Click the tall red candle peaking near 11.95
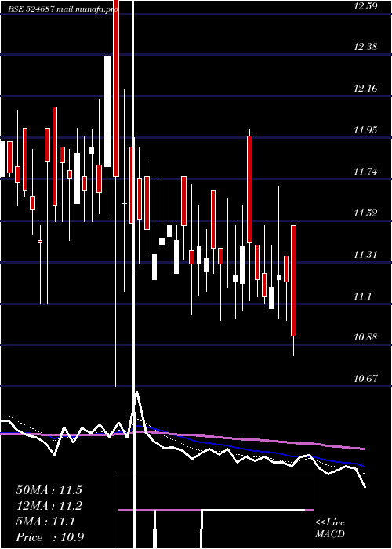 coord(249,190)
